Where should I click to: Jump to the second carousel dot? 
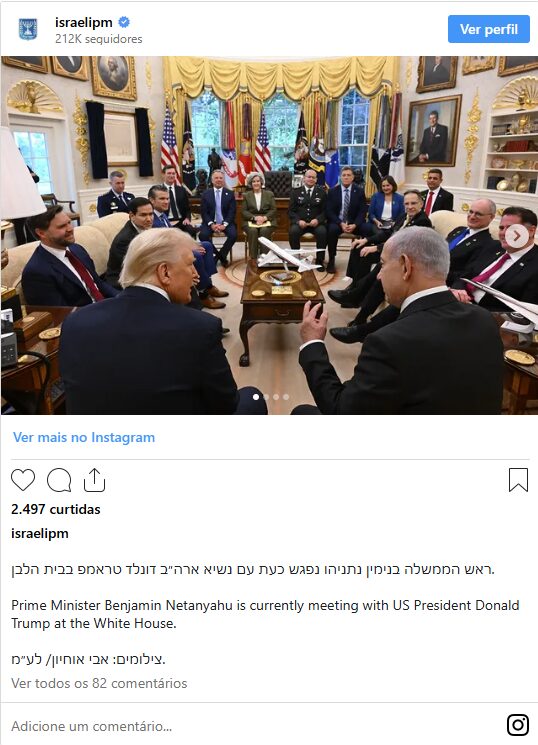[266, 397]
